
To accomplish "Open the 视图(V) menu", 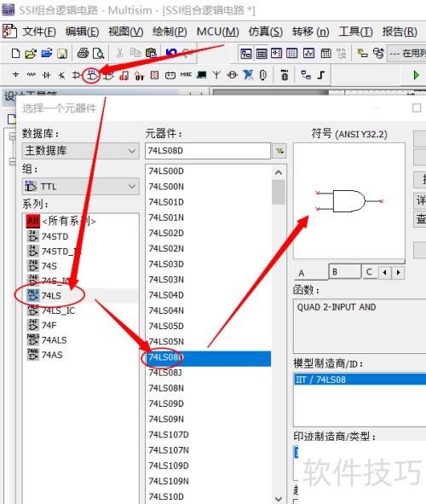I will (x=126, y=32).
